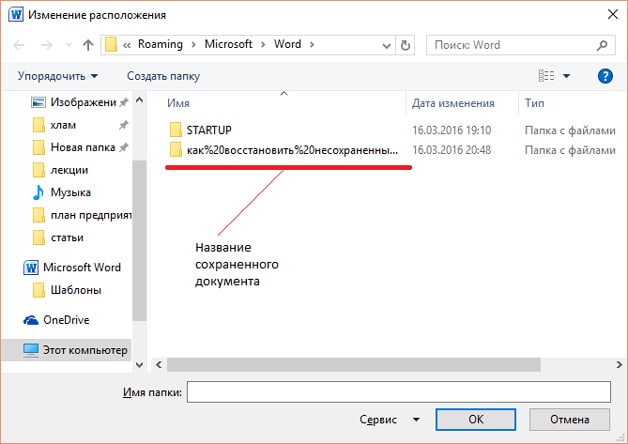Screen dimensions: 628x444
Task: Select Roaming in the address path
Action: [160, 44]
